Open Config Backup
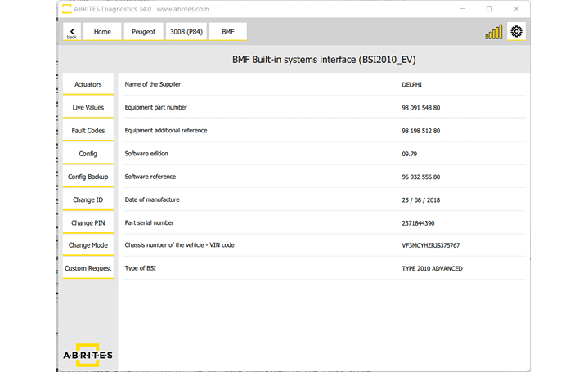This screenshot has width=588, height=372. [88, 177]
